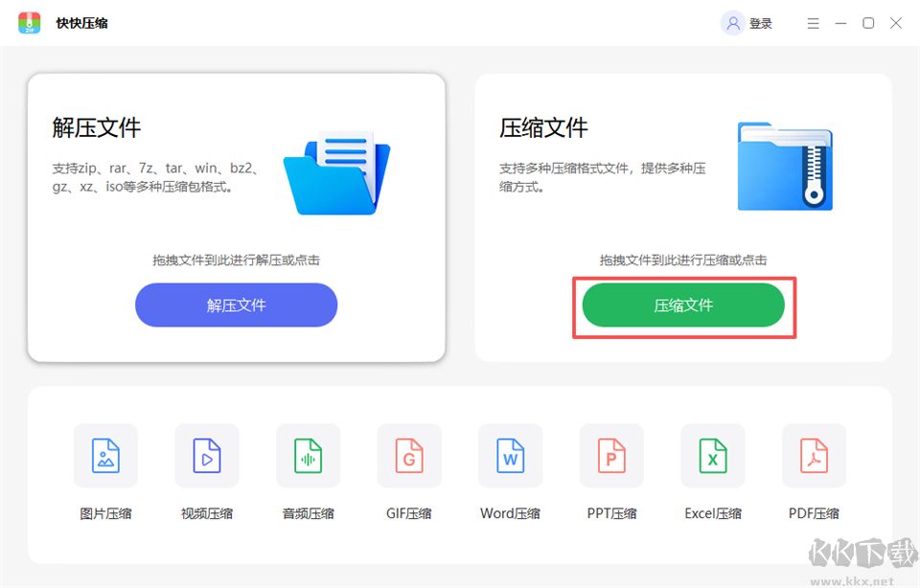
Task: Click the 登录 login link
Action: pos(760,23)
